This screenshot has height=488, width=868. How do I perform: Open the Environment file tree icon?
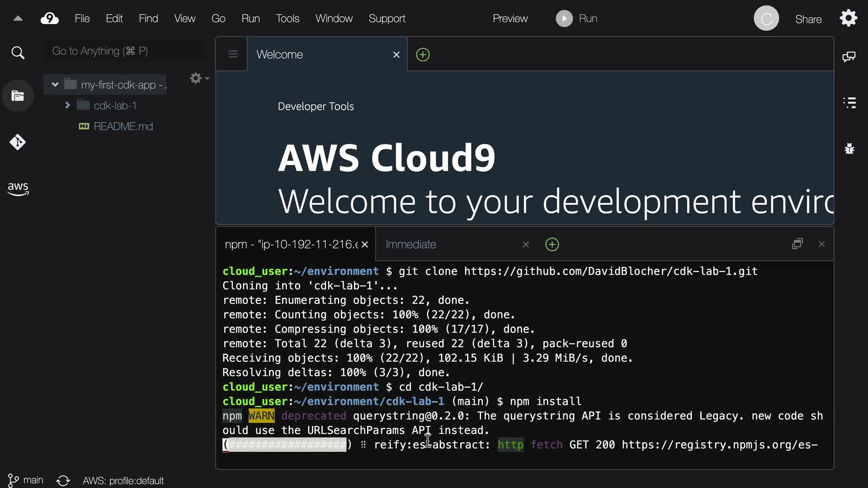click(x=18, y=96)
